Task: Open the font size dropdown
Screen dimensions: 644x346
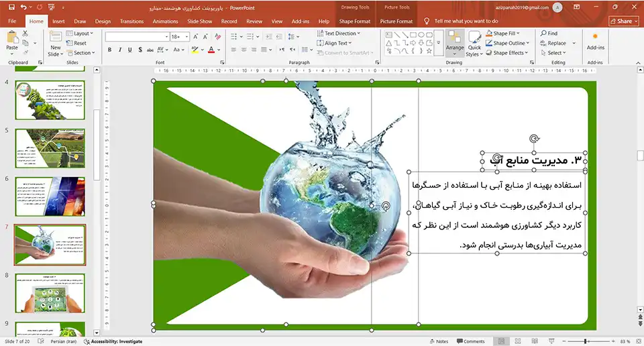Action: (x=187, y=37)
